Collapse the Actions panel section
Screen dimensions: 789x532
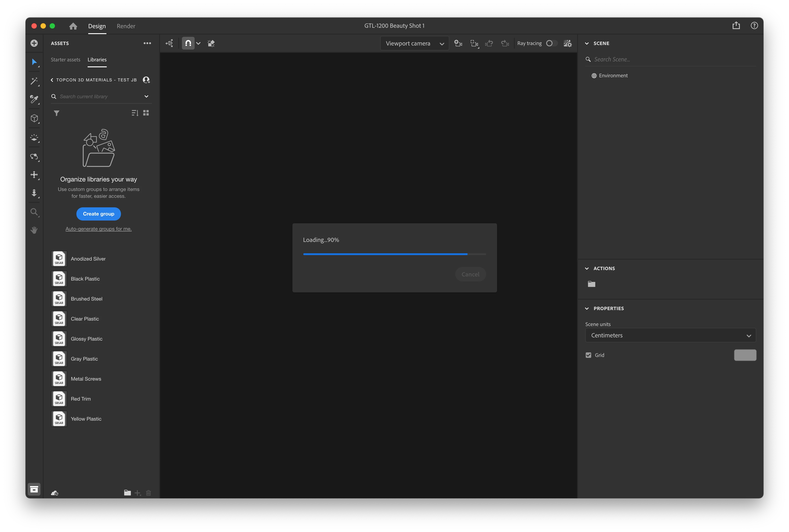(587, 268)
